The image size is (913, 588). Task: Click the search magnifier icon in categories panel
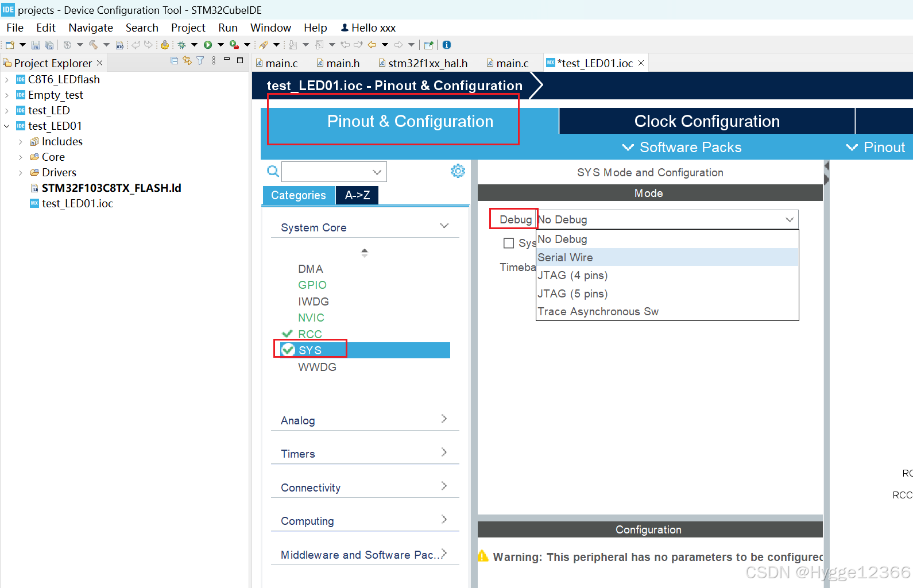tap(273, 171)
